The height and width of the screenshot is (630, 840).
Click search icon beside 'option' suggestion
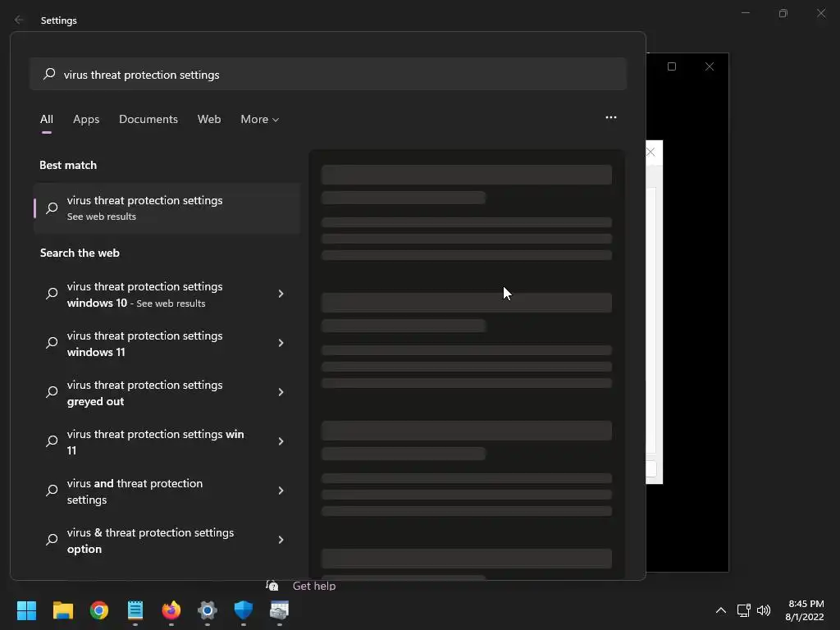coord(52,540)
